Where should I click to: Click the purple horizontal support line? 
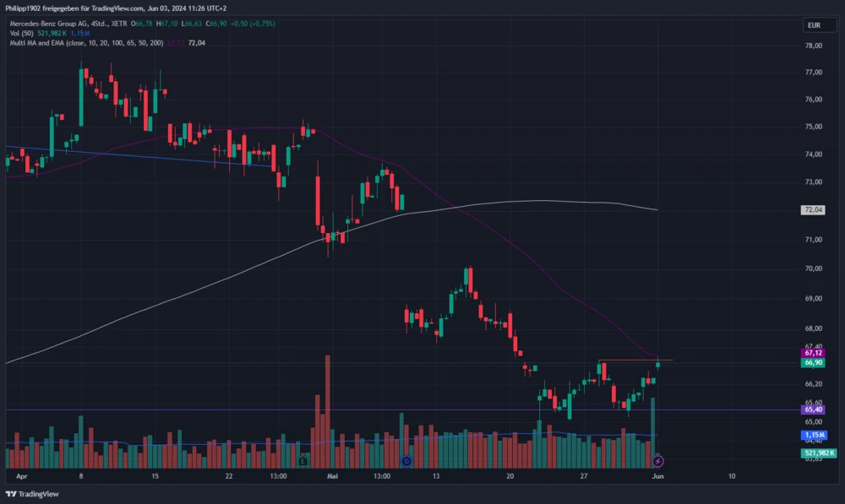(x=253, y=409)
